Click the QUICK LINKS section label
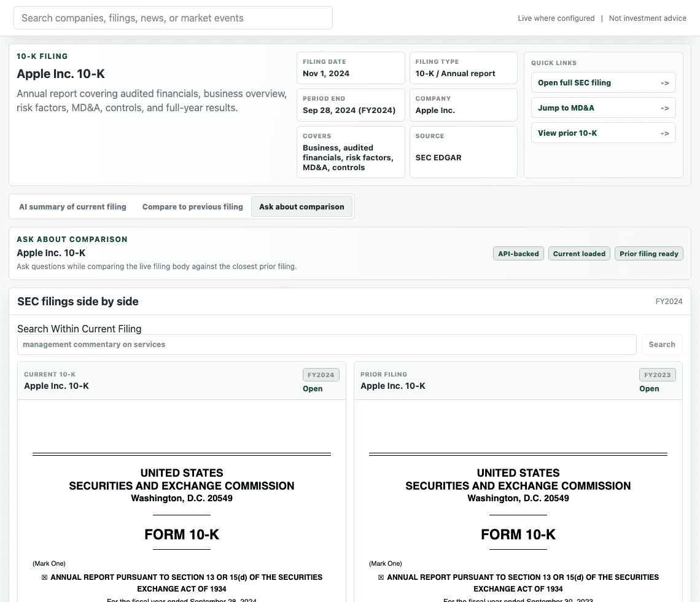This screenshot has width=700, height=602. tap(554, 63)
